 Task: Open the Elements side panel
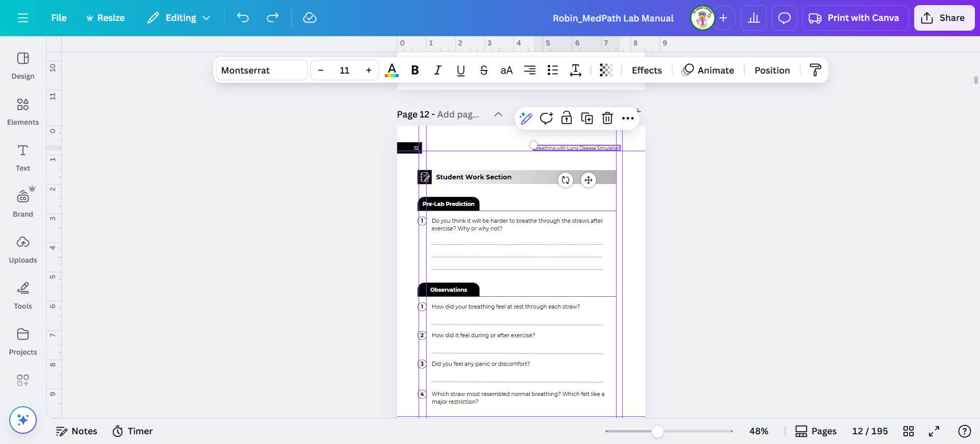(x=23, y=111)
